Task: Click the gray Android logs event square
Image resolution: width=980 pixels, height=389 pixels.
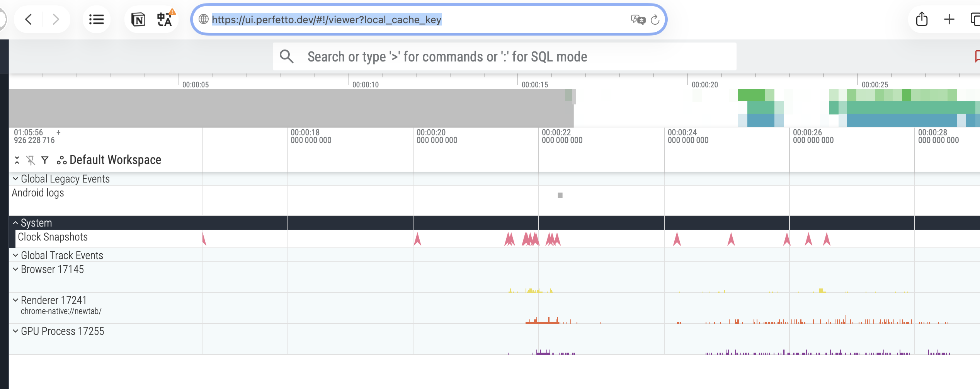Action: pos(560,195)
